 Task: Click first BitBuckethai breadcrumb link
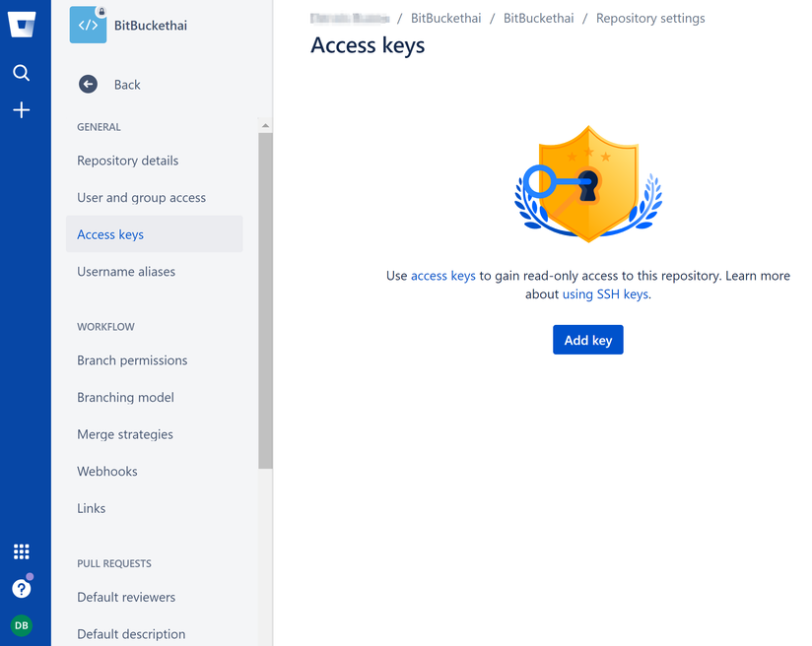445,18
